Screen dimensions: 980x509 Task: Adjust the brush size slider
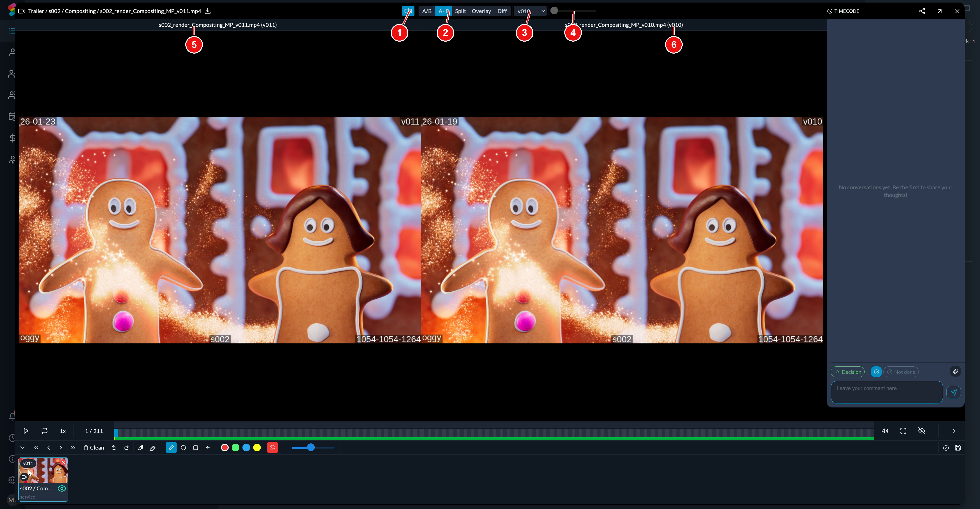click(313, 448)
